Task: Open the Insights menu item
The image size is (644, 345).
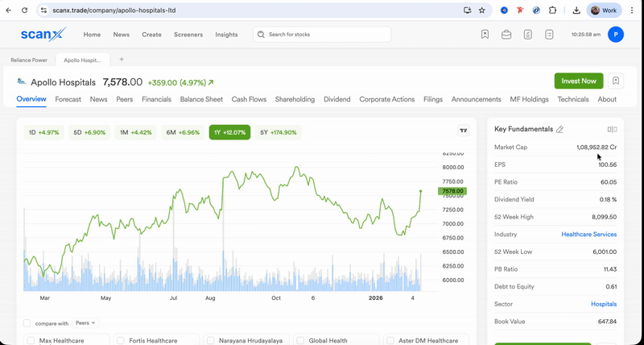Action: (226, 35)
